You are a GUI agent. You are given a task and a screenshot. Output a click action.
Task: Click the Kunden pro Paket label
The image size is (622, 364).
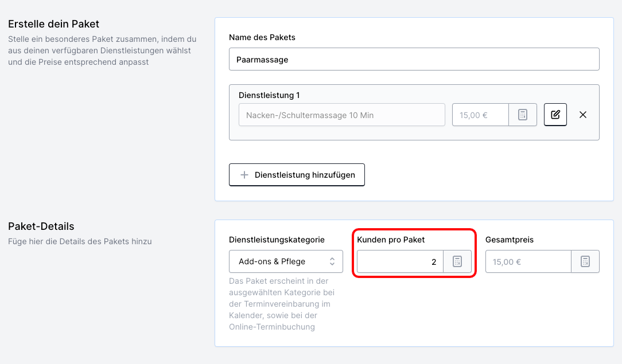pos(391,240)
